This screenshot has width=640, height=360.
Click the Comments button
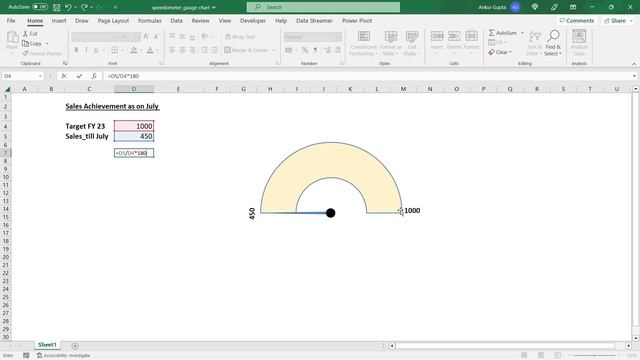(x=577, y=20)
